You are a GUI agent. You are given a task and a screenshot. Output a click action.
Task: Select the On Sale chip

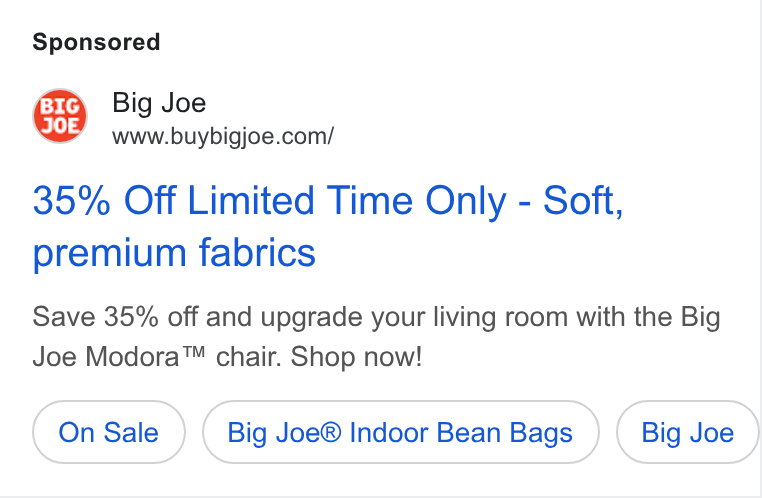(x=109, y=432)
